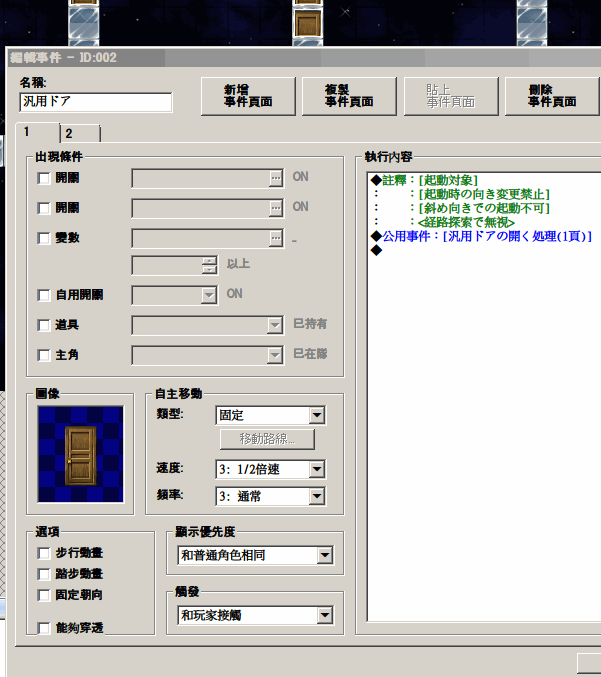Switch to event page tab 2
Image resolution: width=601 pixels, height=677 pixels.
point(80,133)
